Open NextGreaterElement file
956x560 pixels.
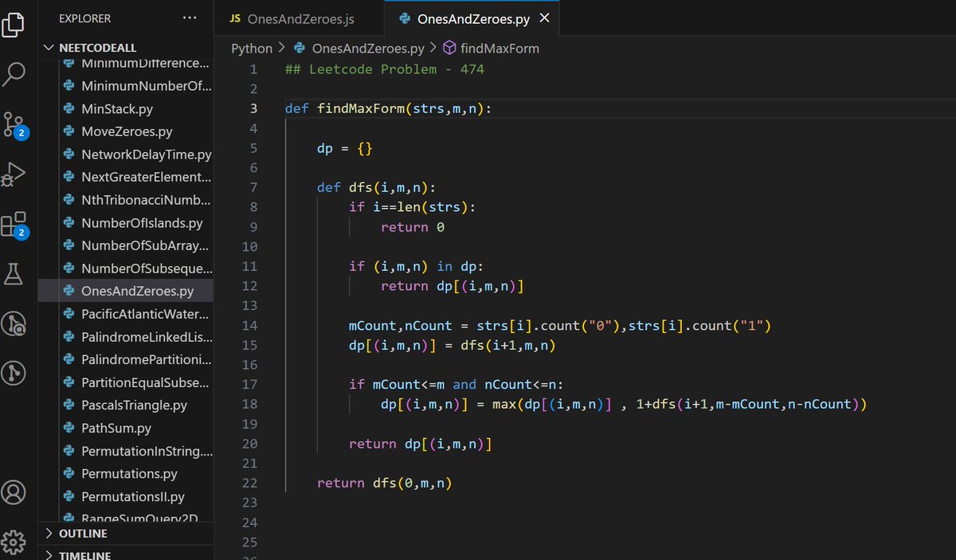click(x=146, y=177)
